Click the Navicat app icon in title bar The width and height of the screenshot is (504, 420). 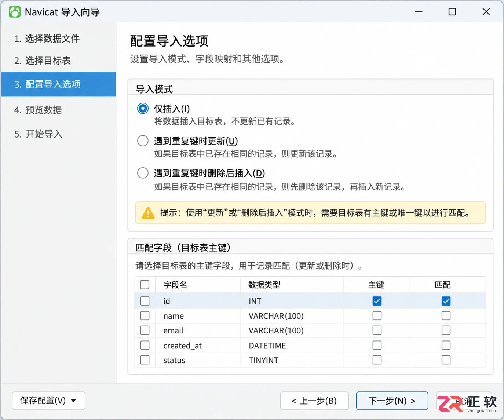[15, 12]
